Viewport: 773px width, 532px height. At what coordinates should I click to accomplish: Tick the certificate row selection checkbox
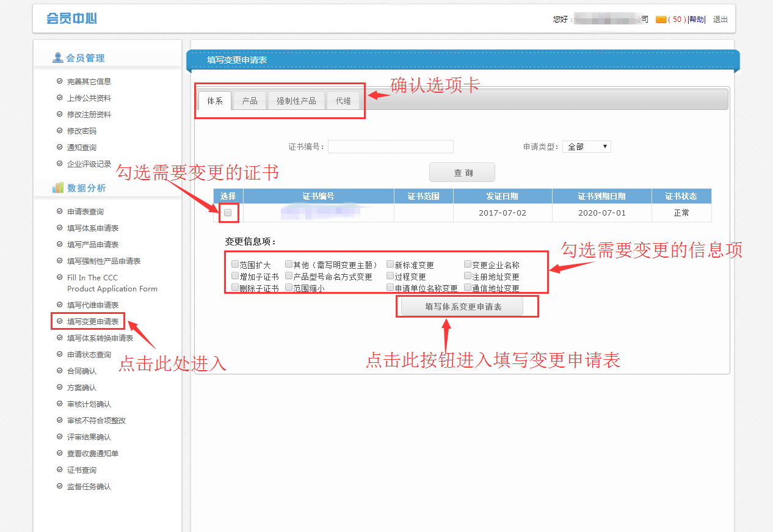(x=228, y=213)
